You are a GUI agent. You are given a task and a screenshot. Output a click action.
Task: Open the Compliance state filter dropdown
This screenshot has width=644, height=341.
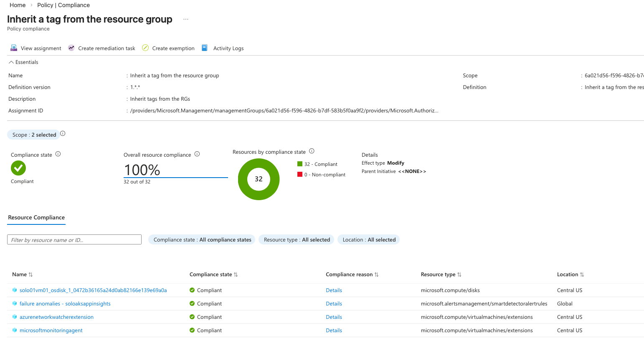pos(202,240)
